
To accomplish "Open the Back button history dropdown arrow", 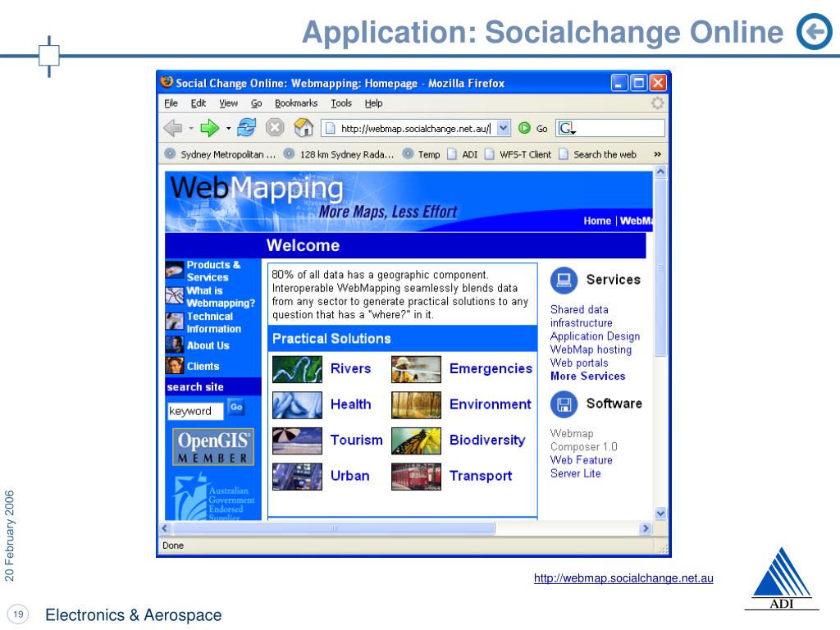I will pyautogui.click(x=190, y=129).
